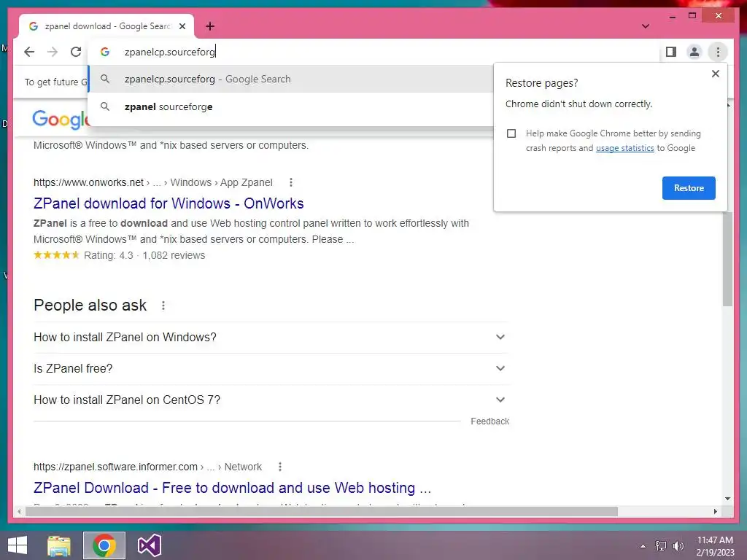747x560 pixels.
Task: Click the Restore button
Action: click(x=689, y=188)
